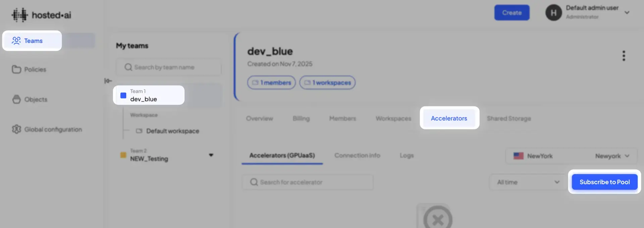Open the Default admin user dropdown chevron
Screen dimensions: 644x228
(627, 12)
